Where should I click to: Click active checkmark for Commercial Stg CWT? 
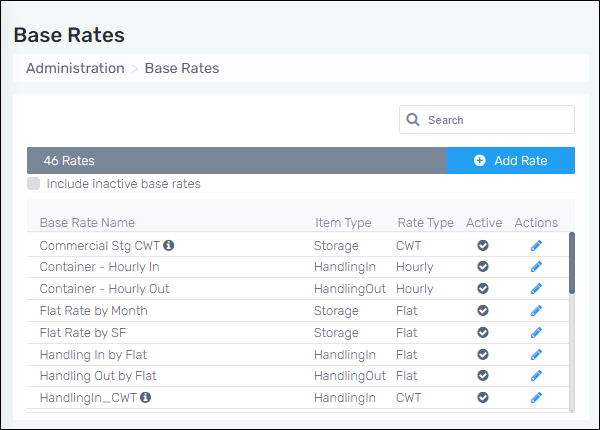pos(483,245)
